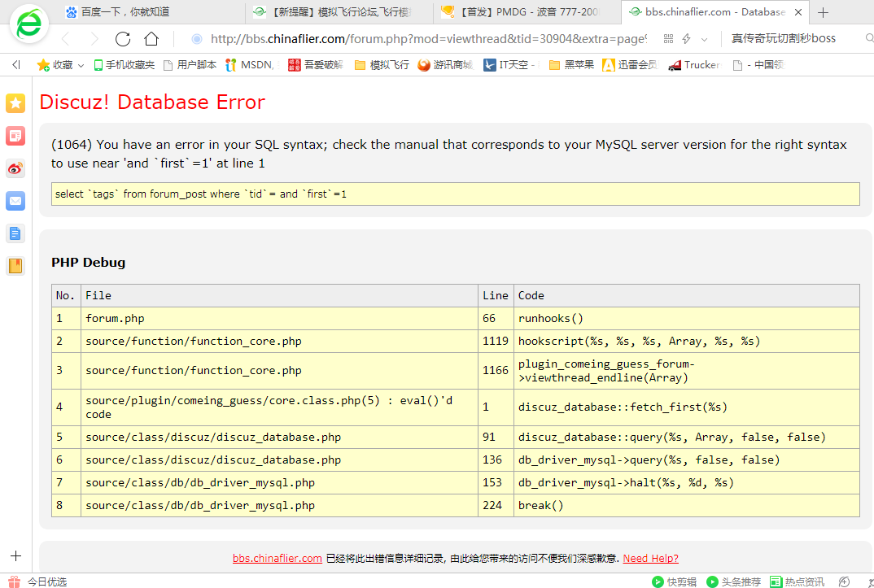Open IT天空 bookmark

(510, 65)
